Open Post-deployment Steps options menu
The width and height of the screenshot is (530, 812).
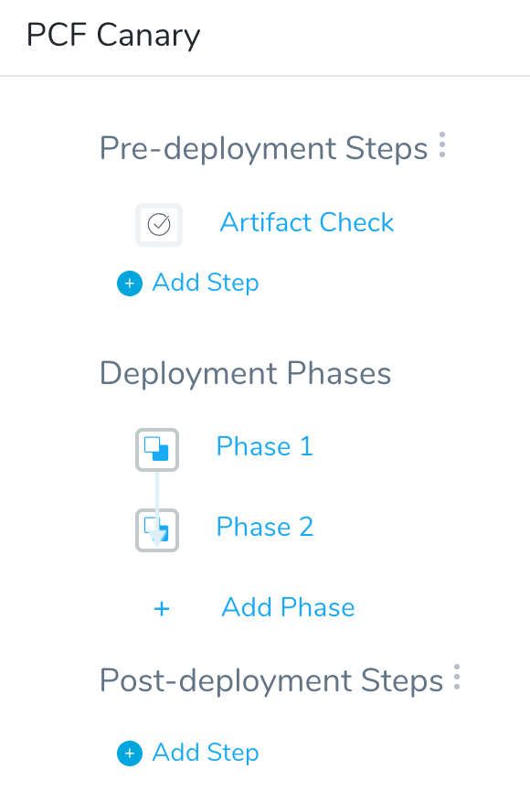point(457,677)
